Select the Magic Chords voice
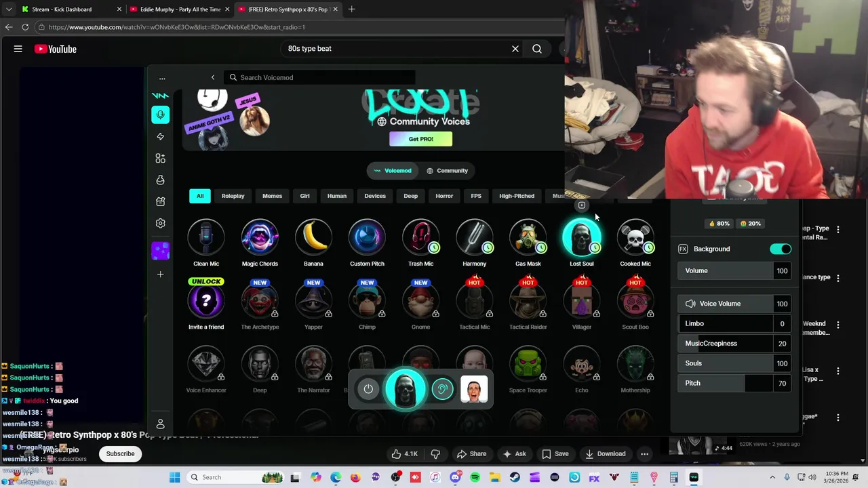This screenshot has height=488, width=868. tap(260, 237)
